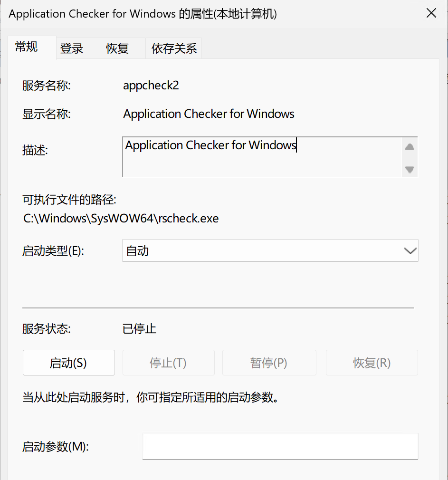This screenshot has width=448, height=480.
Task: Click the service name appcheck2 text
Action: (151, 86)
